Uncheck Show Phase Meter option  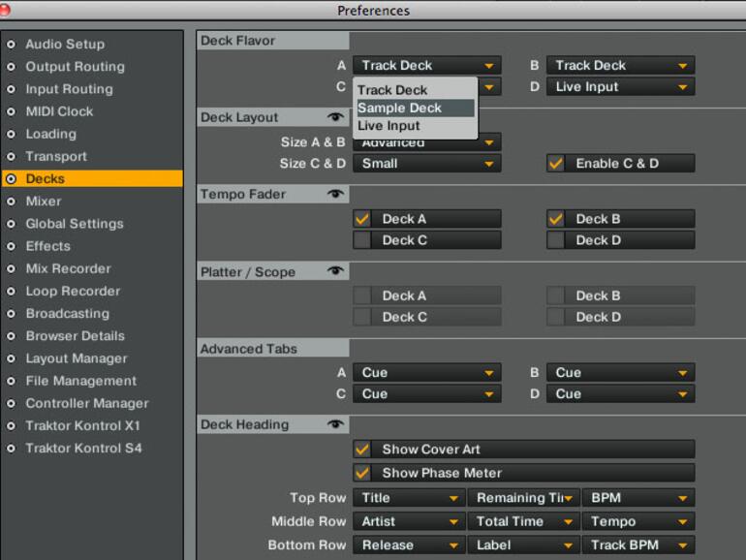[362, 473]
